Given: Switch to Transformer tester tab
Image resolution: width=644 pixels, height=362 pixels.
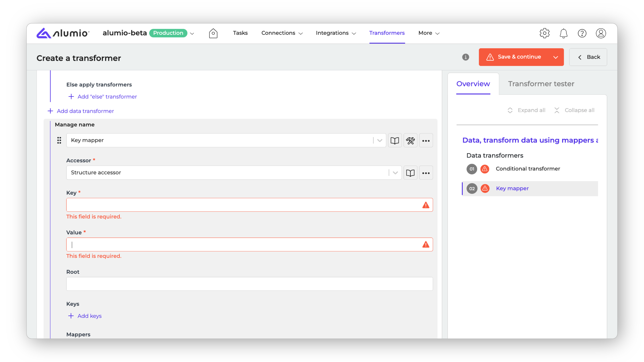Looking at the screenshot, I should click(541, 84).
